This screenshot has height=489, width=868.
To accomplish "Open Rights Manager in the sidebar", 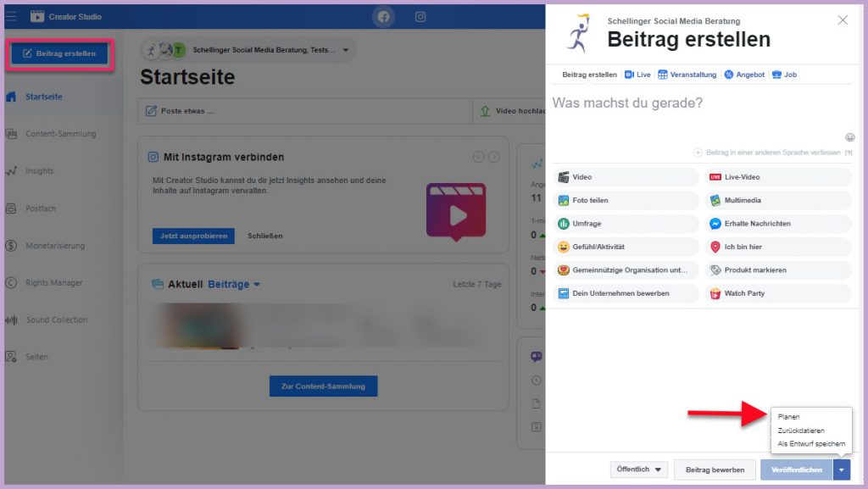I will 53,283.
